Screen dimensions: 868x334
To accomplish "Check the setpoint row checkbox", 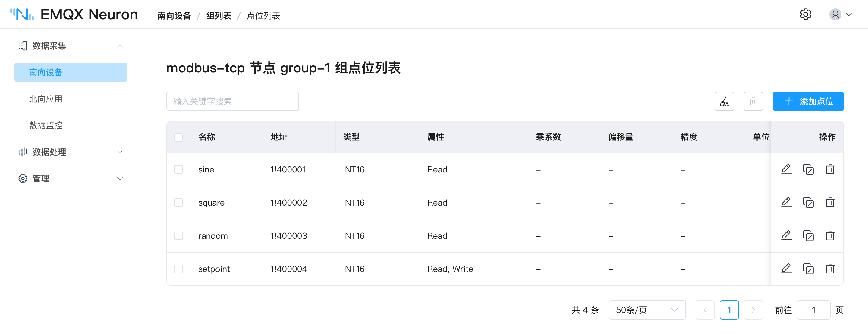I will (178, 269).
